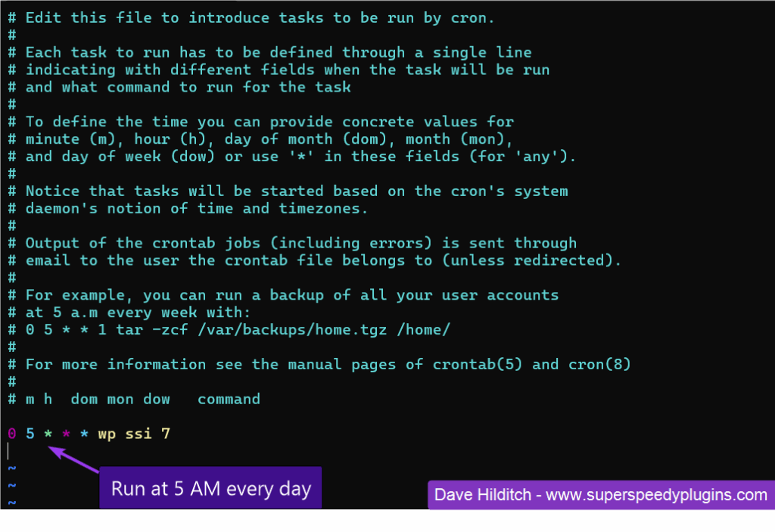Click the "Dave Hilditch" author name
Viewport: 775px width, 532px height.
481,496
